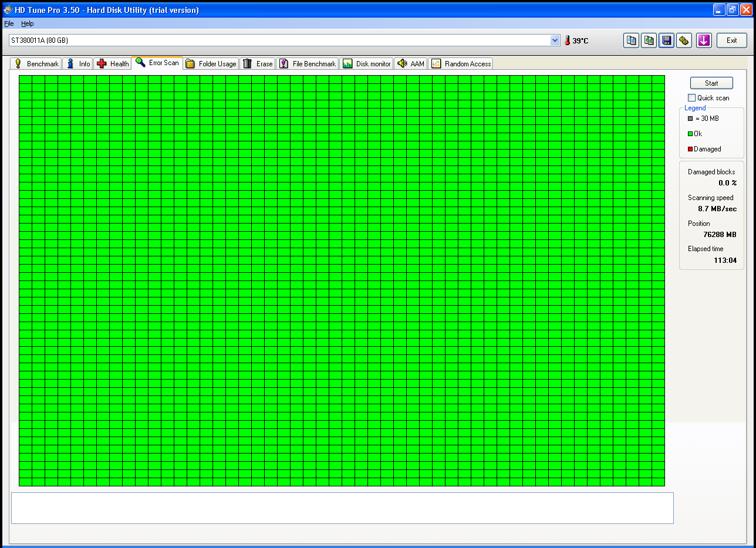Open the Health tab
756x548 pixels.
[x=113, y=64]
